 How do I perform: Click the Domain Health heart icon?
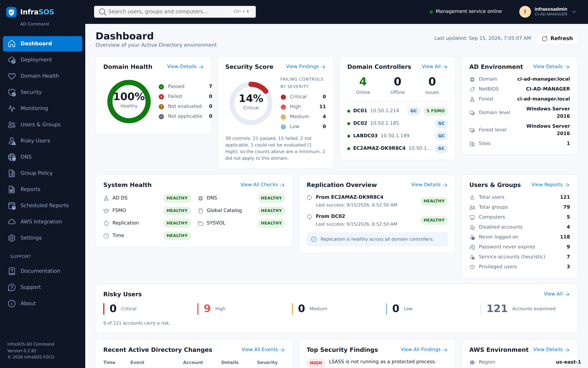pos(12,76)
